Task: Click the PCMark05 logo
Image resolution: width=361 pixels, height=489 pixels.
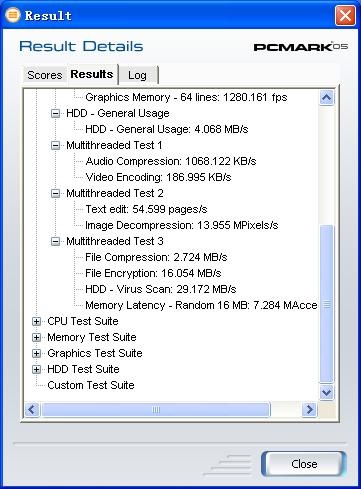Action: pyautogui.click(x=301, y=47)
